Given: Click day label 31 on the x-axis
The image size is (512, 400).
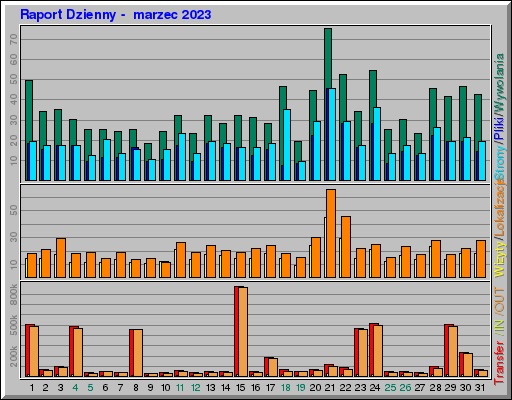Looking at the screenshot, I should click(480, 388).
